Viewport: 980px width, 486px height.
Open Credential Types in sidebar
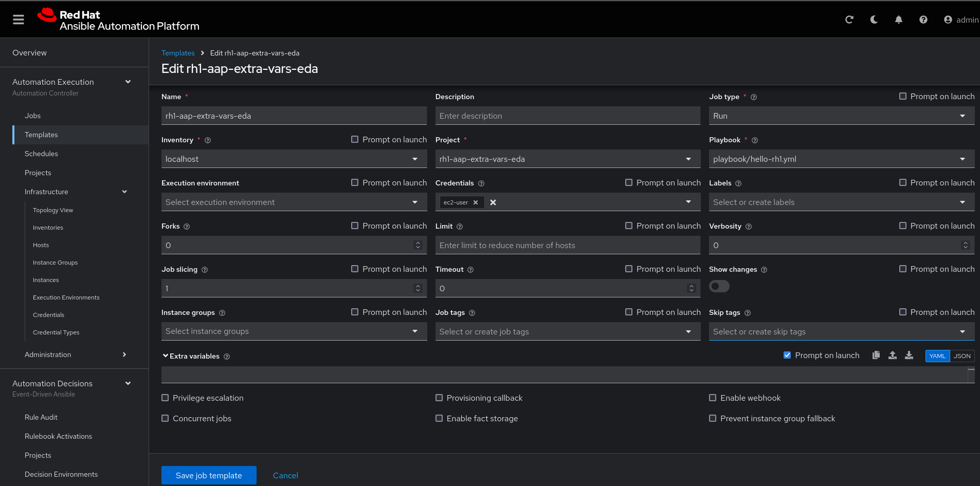coord(56,332)
